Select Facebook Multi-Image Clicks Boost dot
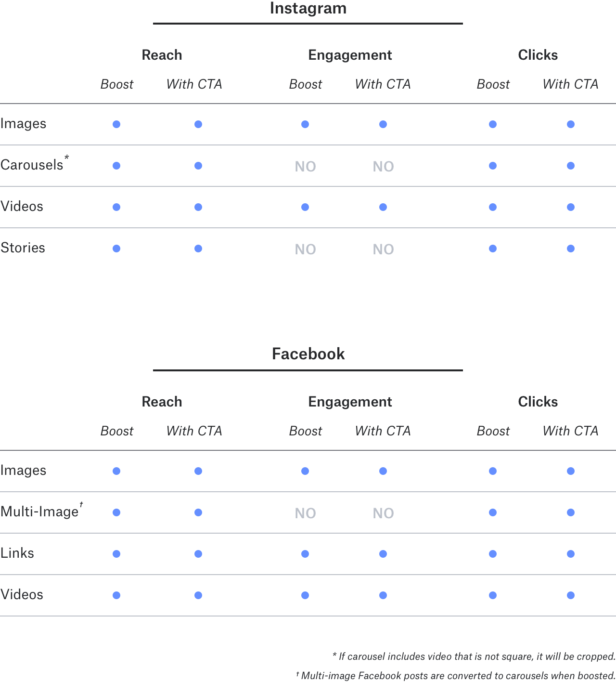This screenshot has height=682, width=616. tap(493, 512)
